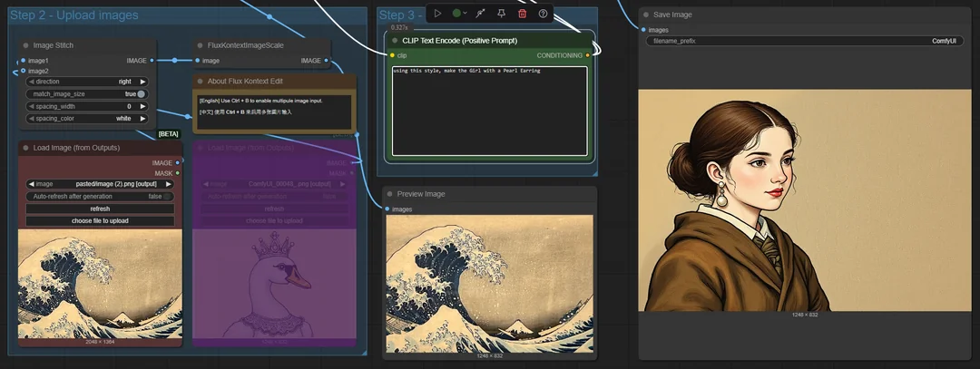Select previous spacing_color with left arrow
The width and height of the screenshot is (980, 369).
tap(31, 119)
